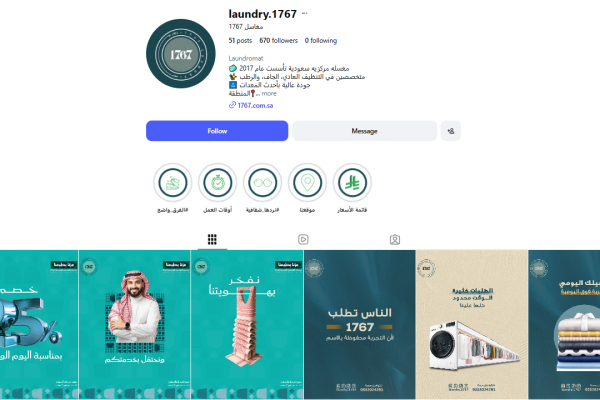Follow the laundry.1767 account

pyautogui.click(x=217, y=131)
